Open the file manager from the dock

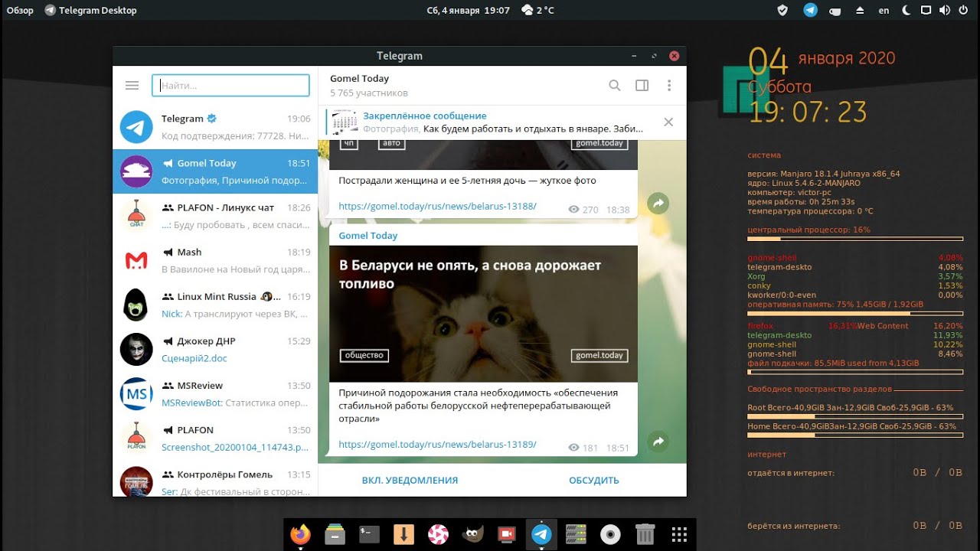[333, 534]
